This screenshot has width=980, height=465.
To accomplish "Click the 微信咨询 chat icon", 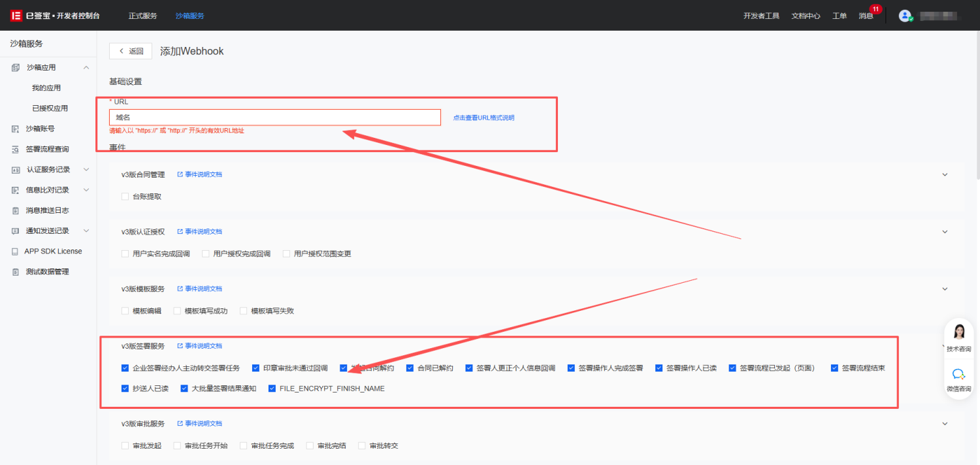I will point(958,375).
